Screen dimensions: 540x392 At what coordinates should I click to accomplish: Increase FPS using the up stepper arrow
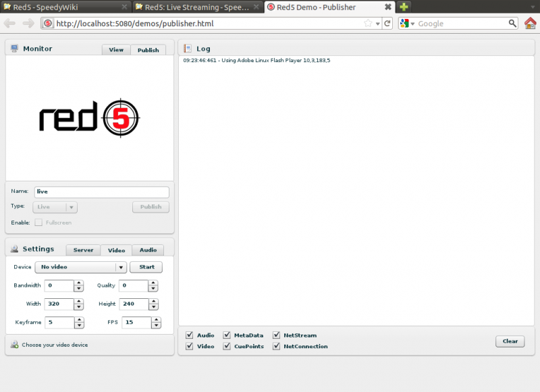pos(156,320)
